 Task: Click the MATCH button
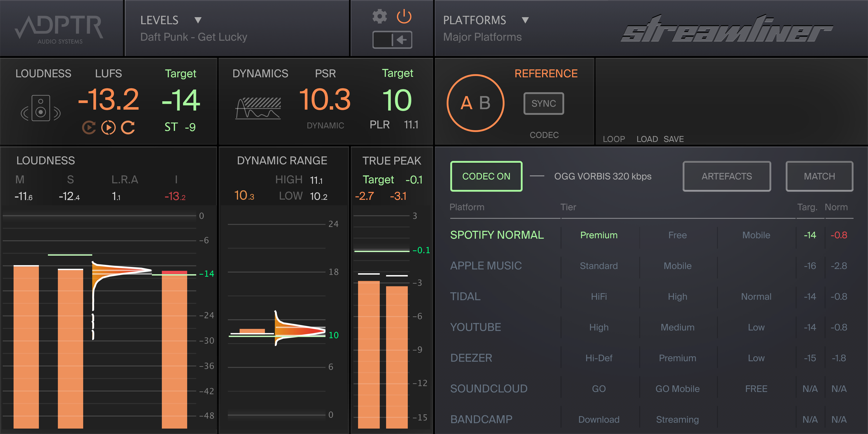click(819, 176)
